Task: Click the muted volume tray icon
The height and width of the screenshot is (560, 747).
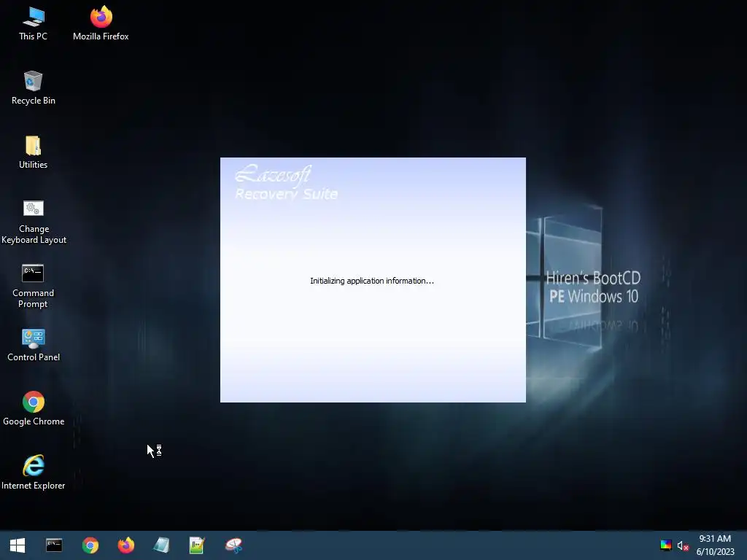Action: pos(683,545)
